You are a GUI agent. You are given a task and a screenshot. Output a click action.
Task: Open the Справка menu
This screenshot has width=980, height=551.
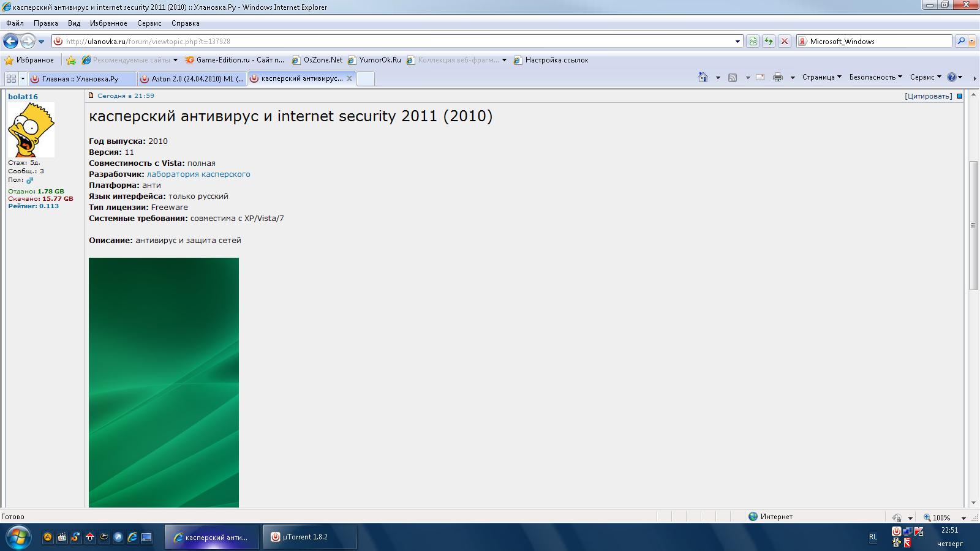coord(186,23)
